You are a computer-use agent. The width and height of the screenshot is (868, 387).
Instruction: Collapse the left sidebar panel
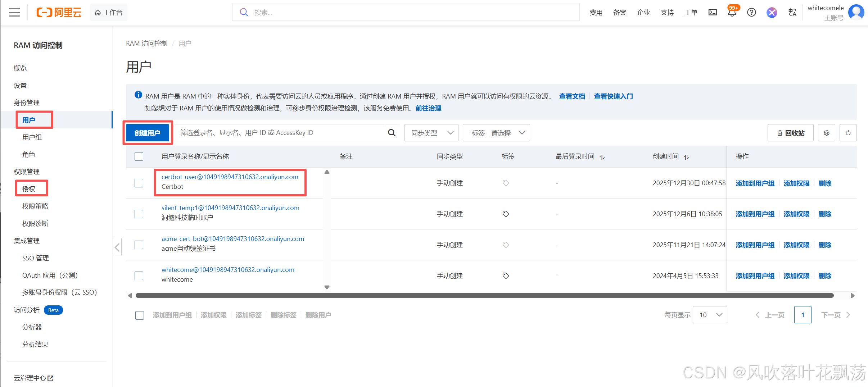tap(117, 247)
